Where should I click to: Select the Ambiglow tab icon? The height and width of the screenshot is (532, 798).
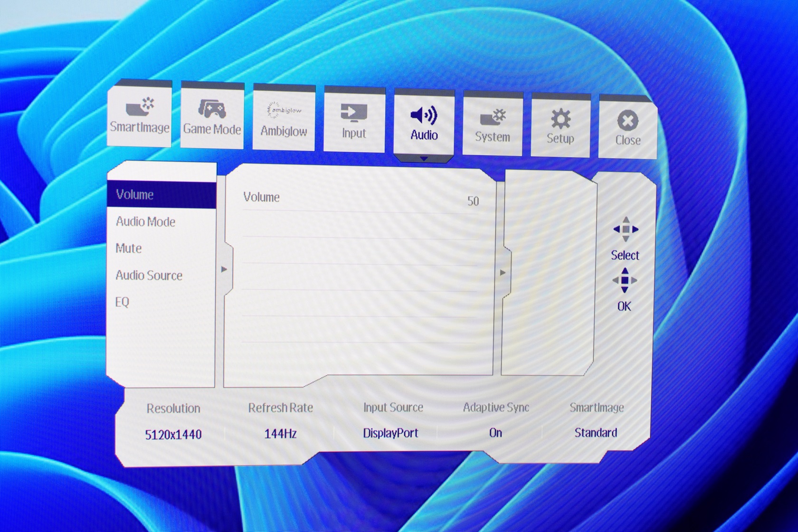pyautogui.click(x=284, y=110)
